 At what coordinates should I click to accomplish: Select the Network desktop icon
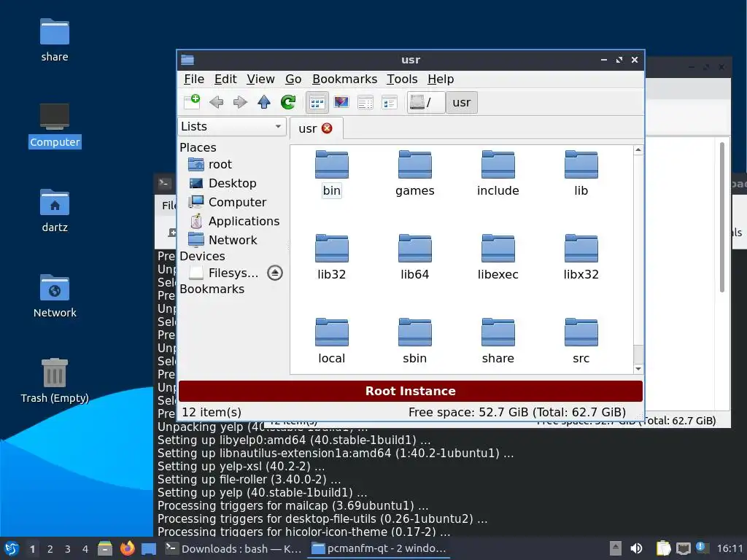55,296
